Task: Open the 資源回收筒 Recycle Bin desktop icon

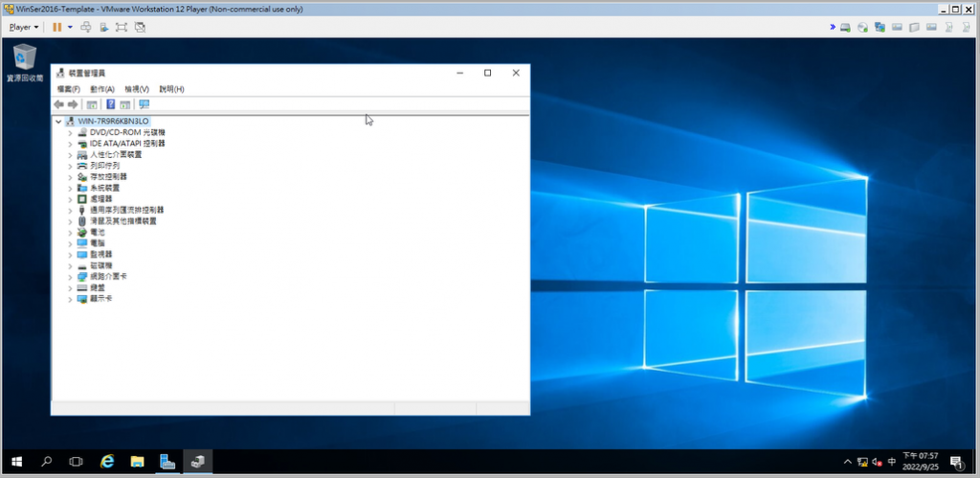Action: [x=25, y=62]
